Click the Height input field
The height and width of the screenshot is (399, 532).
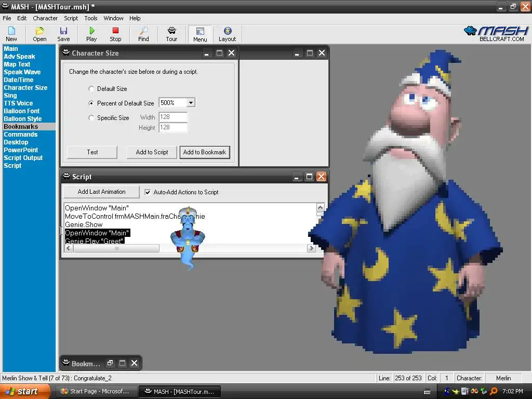(173, 128)
